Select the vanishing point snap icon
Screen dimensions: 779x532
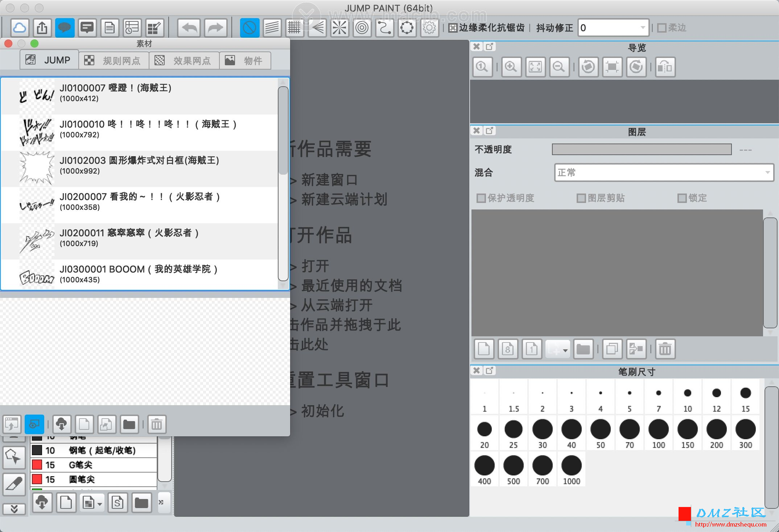317,28
